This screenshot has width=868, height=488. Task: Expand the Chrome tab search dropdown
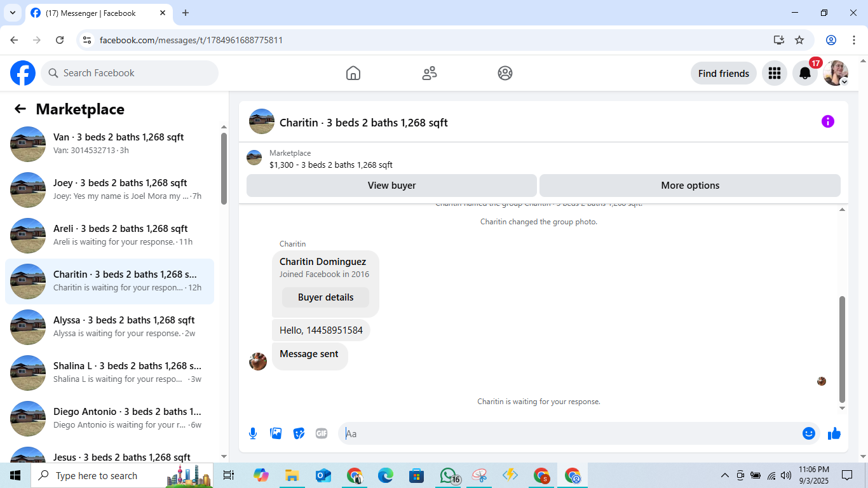coord(12,13)
